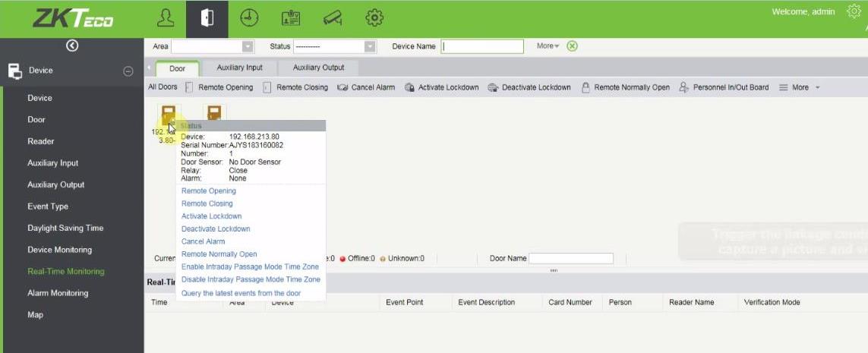
Task: Click the Welcome, admin user text
Action: pos(803,11)
